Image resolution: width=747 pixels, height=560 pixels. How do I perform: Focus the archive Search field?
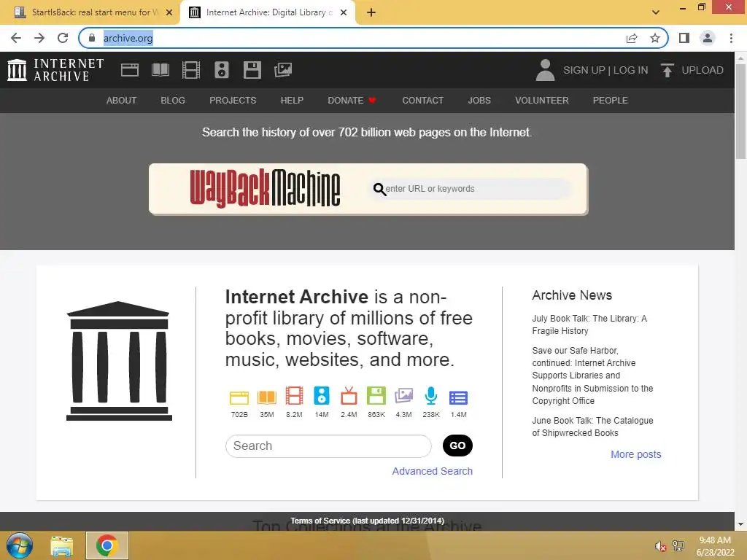[x=328, y=446]
